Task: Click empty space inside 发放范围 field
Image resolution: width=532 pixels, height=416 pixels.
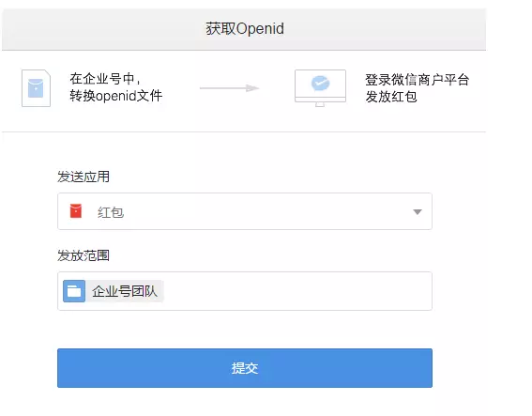Action: (x=296, y=291)
